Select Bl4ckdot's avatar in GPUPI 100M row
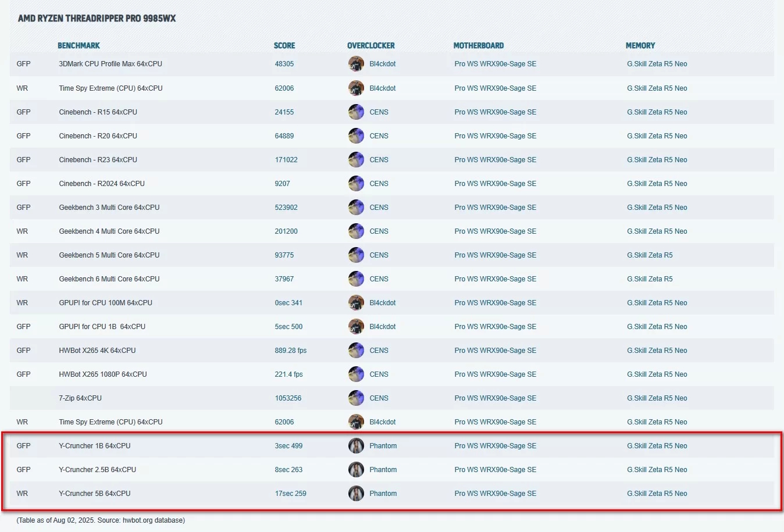 (x=356, y=303)
